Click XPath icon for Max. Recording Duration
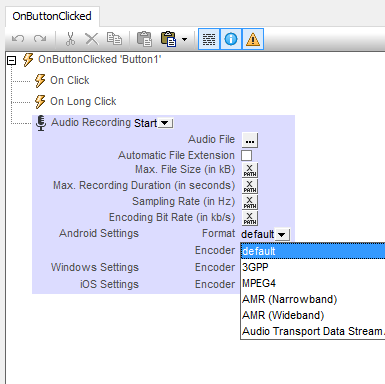 coord(250,186)
